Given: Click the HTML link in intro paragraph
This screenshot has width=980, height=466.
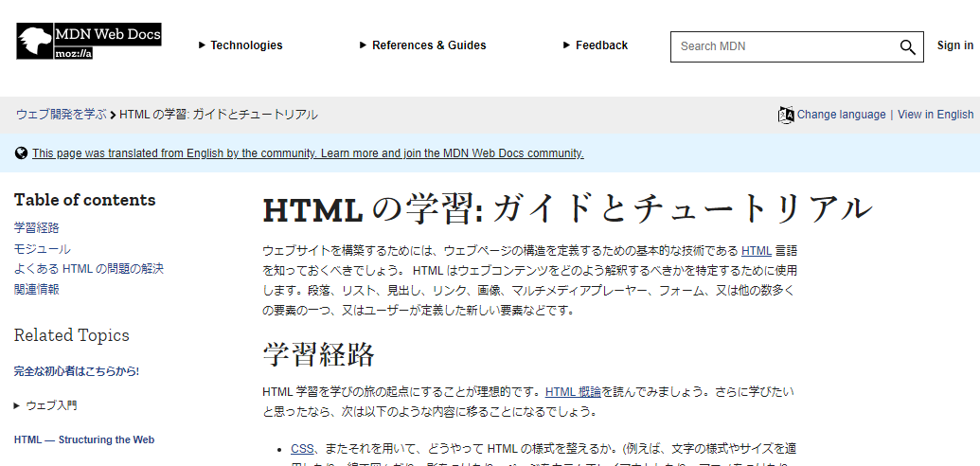Looking at the screenshot, I should (x=757, y=251).
